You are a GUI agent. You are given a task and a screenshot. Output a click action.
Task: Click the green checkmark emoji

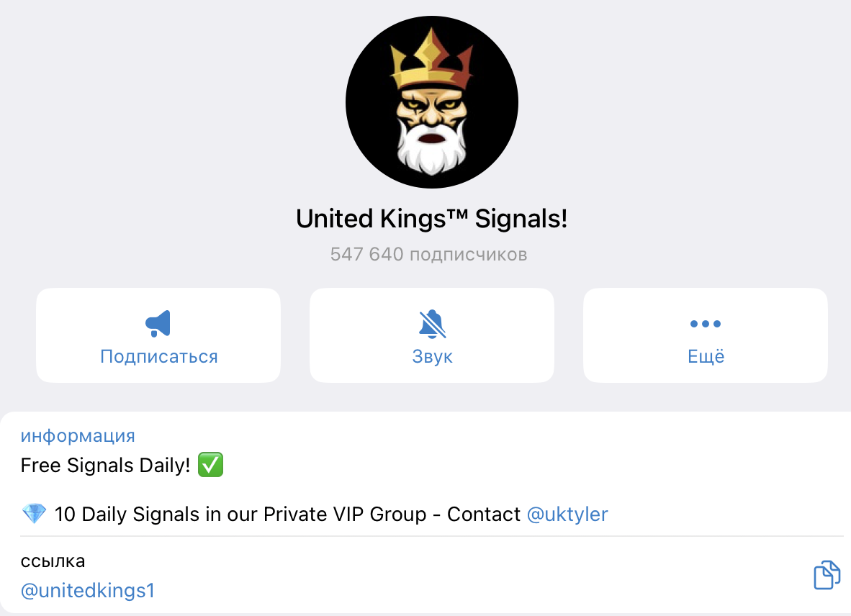tap(210, 466)
